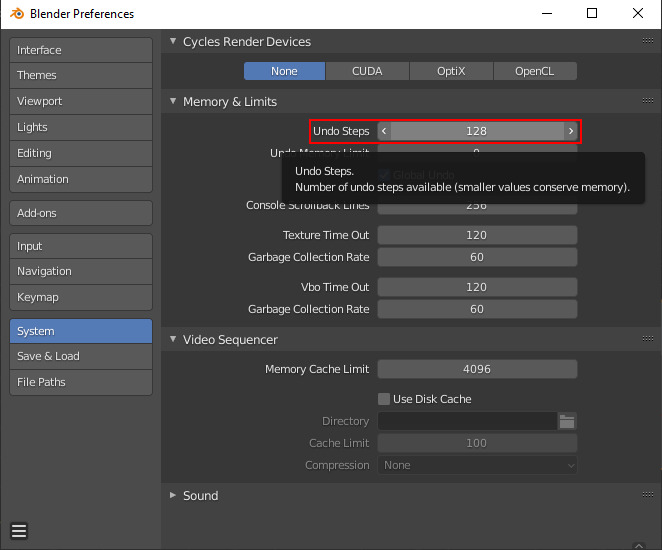Screen dimensions: 662x550
Task: Grab Memory & Limits panel drag handle
Action: click(x=648, y=101)
